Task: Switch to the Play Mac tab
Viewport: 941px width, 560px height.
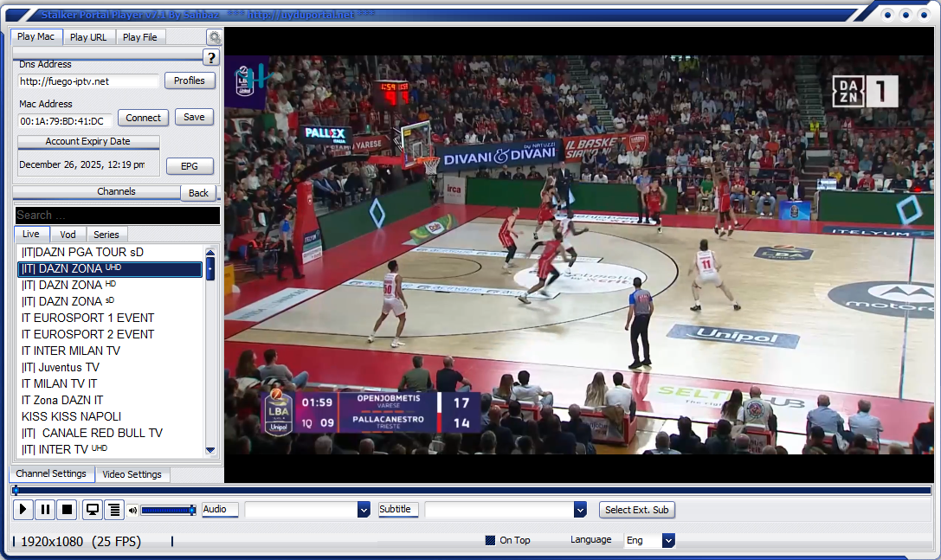Action: pyautogui.click(x=36, y=36)
